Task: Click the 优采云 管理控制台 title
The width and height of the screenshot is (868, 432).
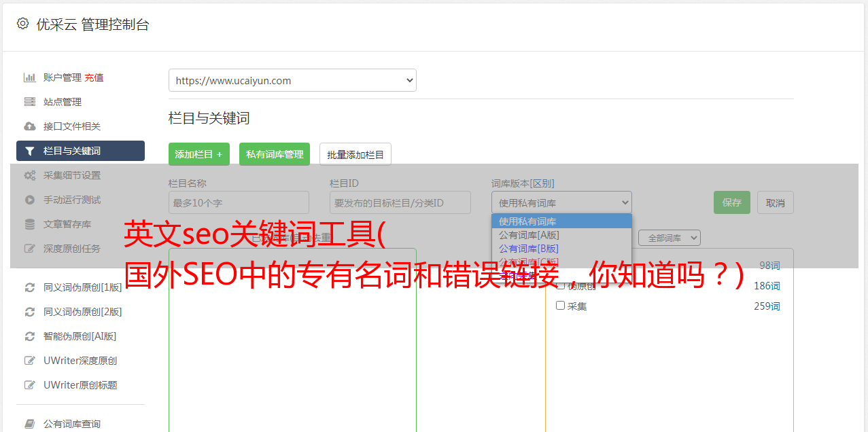Action: point(92,24)
